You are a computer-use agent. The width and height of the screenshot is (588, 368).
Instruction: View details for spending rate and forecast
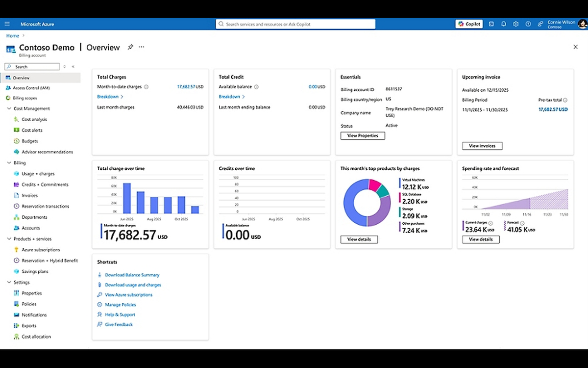point(481,239)
